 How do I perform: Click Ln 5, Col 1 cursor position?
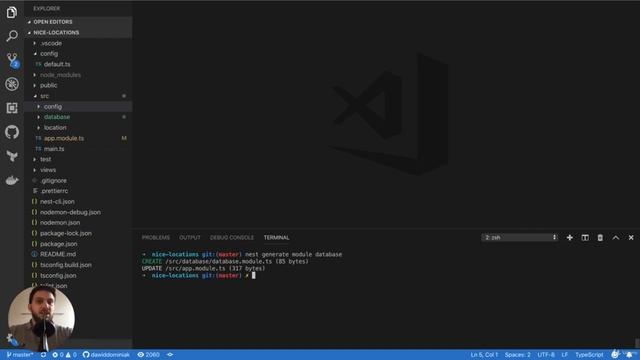484,355
